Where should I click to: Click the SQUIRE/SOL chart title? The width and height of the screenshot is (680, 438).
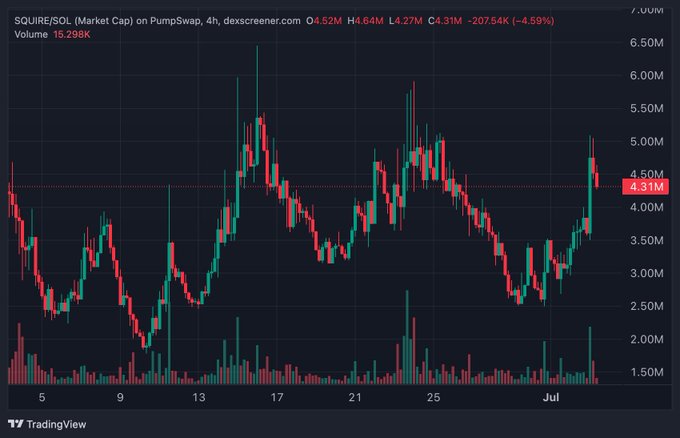click(157, 20)
